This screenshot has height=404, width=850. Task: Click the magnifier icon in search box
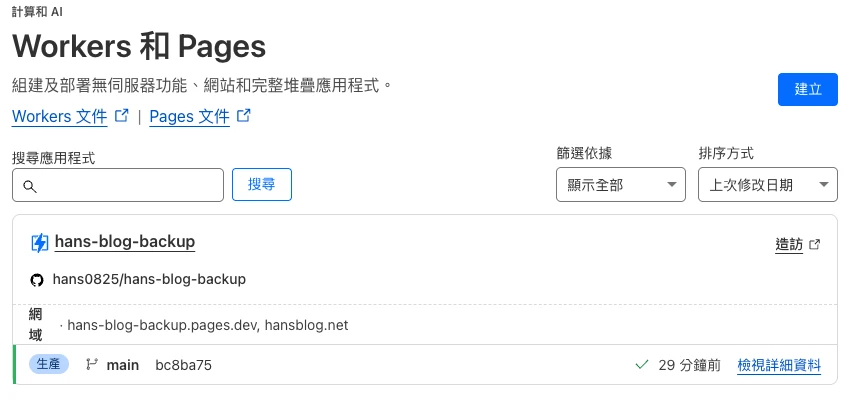30,187
